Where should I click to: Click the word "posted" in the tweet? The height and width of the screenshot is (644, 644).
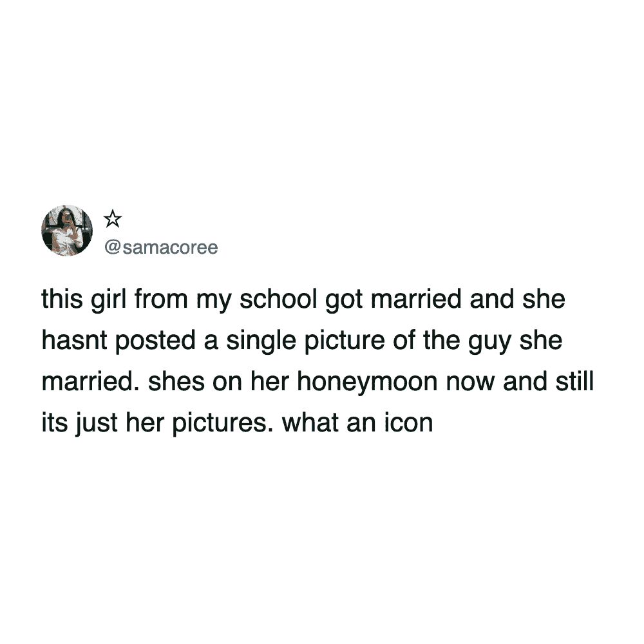pyautogui.click(x=155, y=341)
